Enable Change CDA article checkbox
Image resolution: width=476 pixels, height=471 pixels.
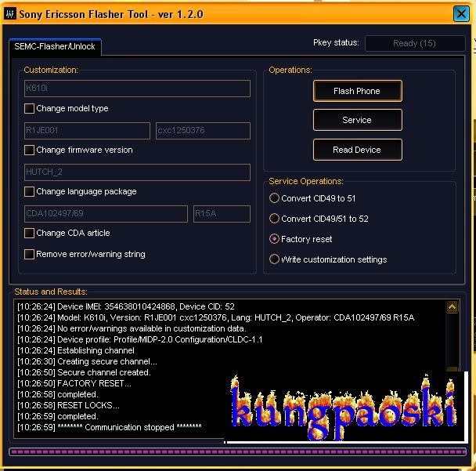pyautogui.click(x=29, y=233)
